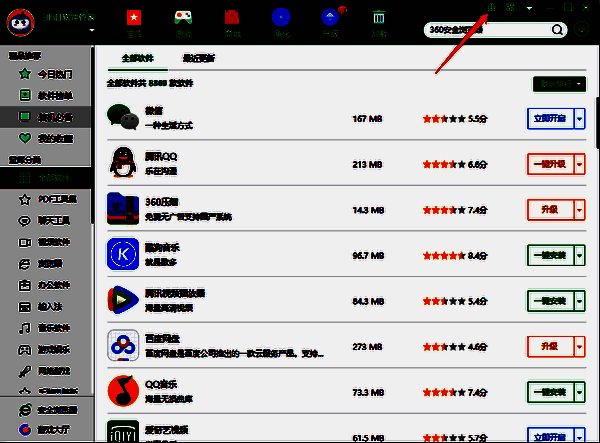Switch to the 最近更新 tab
Image resolution: width=600 pixels, height=443 pixels.
click(199, 59)
